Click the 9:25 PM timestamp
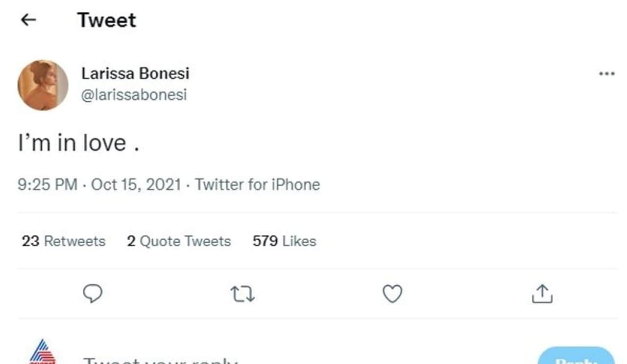The width and height of the screenshot is (627, 364). tap(48, 184)
